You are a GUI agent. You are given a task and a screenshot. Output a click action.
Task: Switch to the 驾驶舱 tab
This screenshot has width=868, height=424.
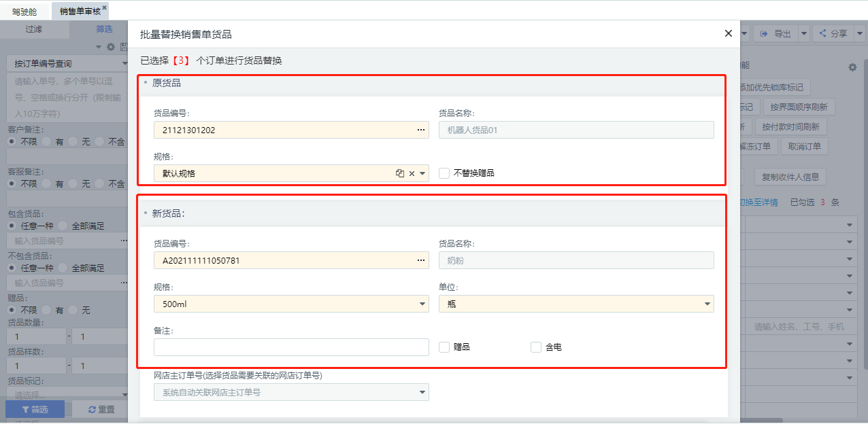click(25, 12)
